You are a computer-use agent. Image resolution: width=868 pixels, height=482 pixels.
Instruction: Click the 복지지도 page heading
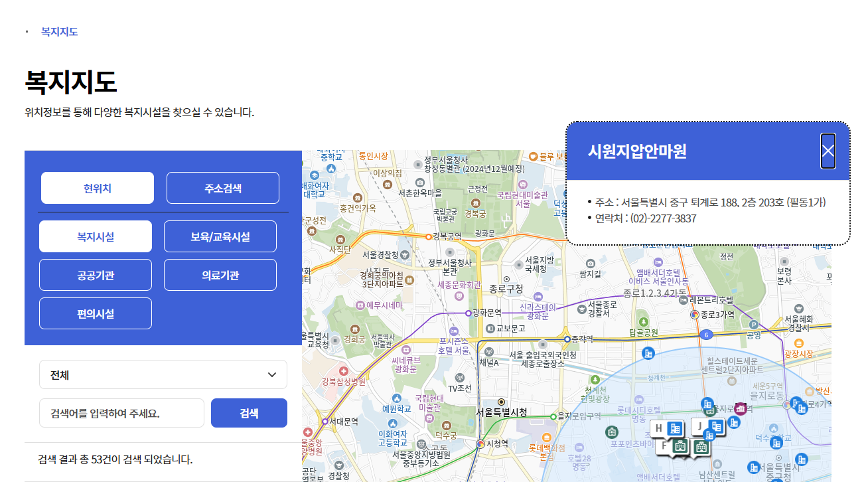(x=71, y=82)
